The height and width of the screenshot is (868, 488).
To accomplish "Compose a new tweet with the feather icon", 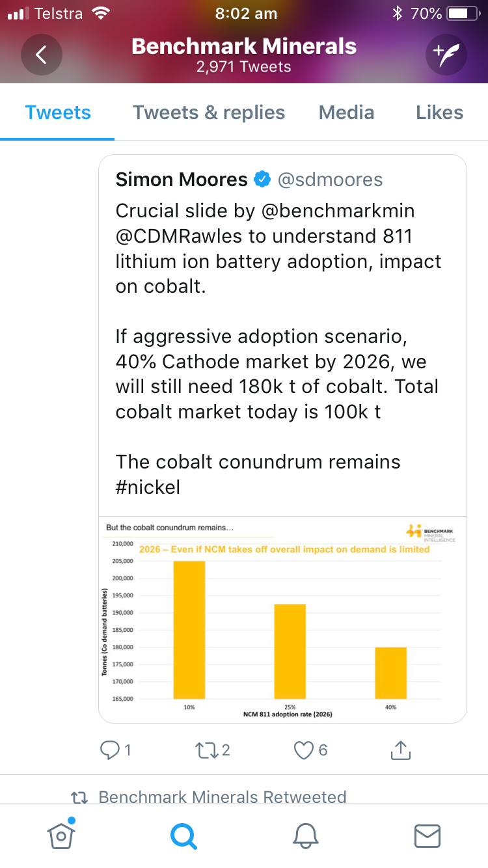I will pyautogui.click(x=446, y=55).
